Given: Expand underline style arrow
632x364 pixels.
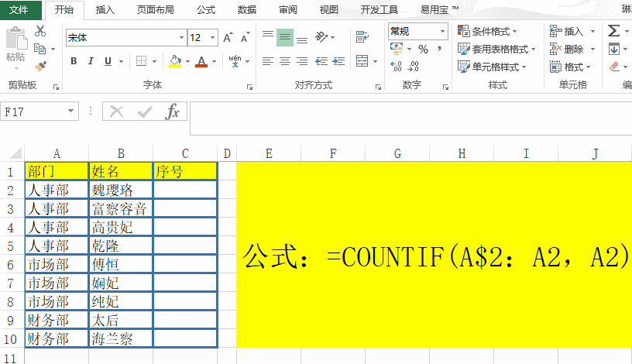Looking at the screenshot, I should [122, 62].
